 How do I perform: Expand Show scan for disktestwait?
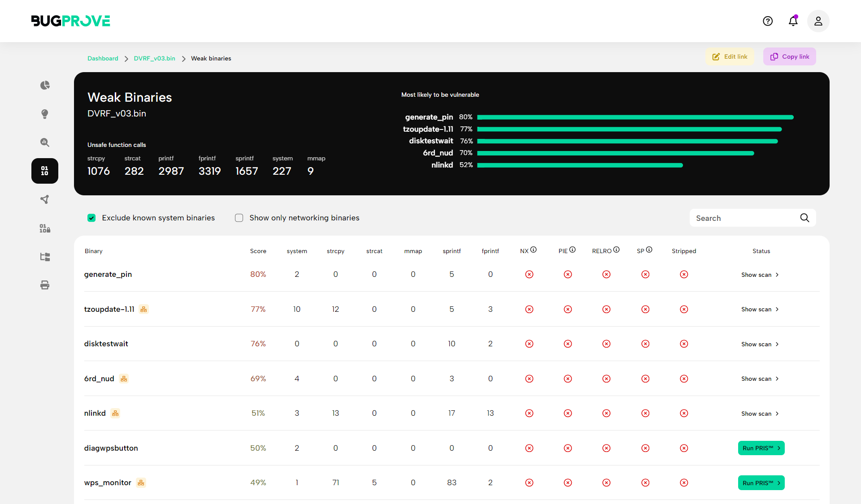pyautogui.click(x=760, y=344)
